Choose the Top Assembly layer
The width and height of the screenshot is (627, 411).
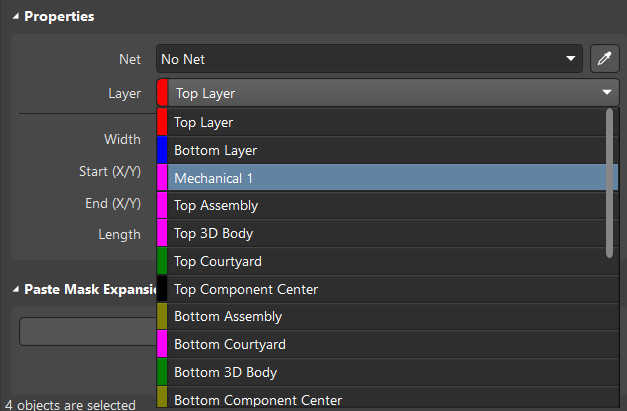point(387,205)
